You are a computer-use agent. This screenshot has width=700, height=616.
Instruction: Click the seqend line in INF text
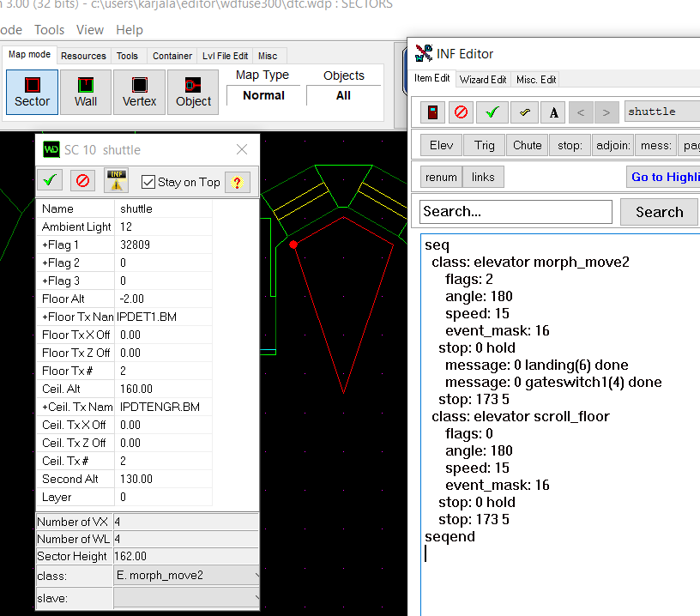pyautogui.click(x=450, y=536)
